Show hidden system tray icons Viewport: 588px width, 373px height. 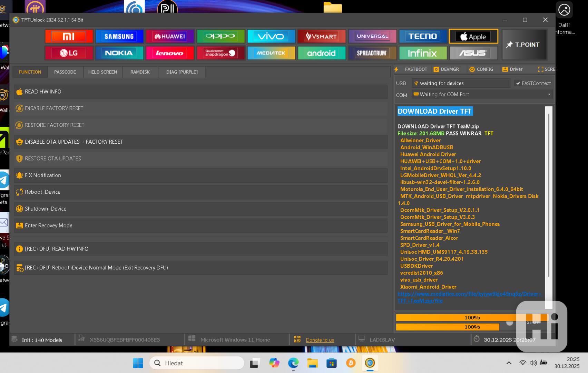point(509,363)
